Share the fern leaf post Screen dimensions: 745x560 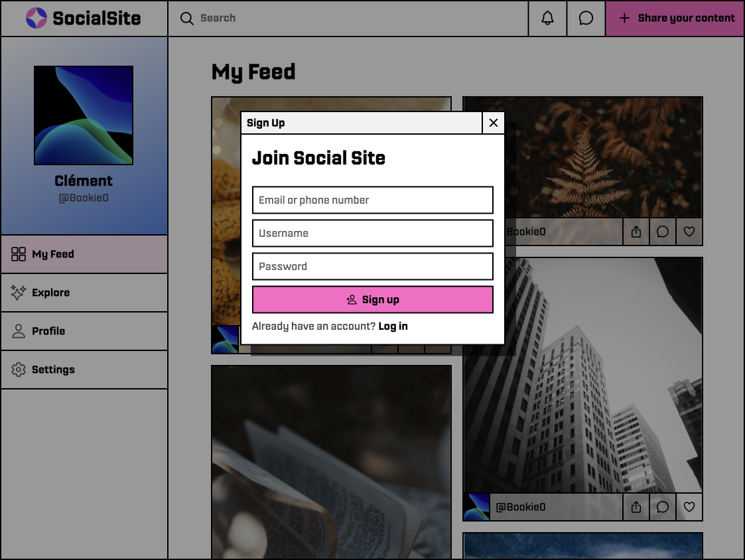pyautogui.click(x=636, y=232)
